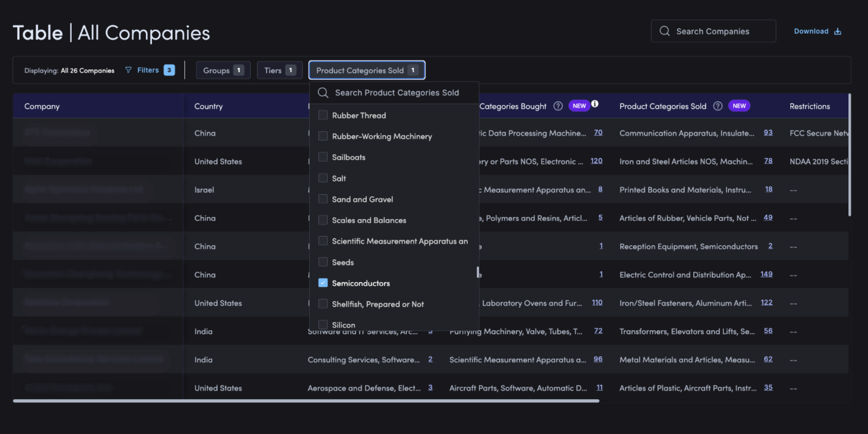Uncheck the Semiconductors checkbox

click(323, 283)
